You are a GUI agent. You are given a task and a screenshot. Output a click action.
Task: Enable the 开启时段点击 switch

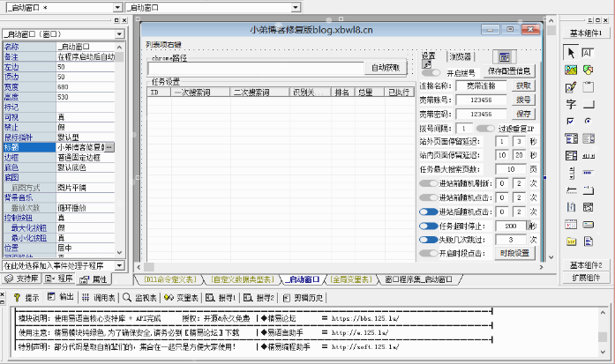point(428,253)
